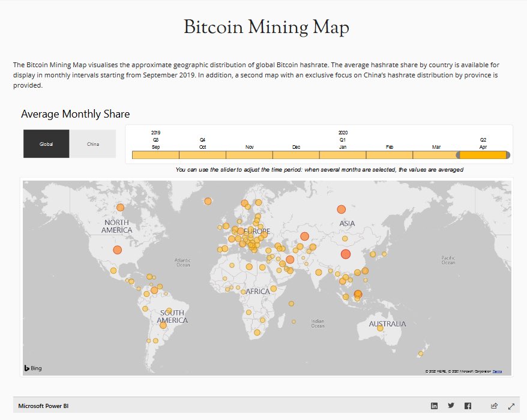Click the large orange bubble over China
This screenshot has height=420, width=527.
click(345, 254)
